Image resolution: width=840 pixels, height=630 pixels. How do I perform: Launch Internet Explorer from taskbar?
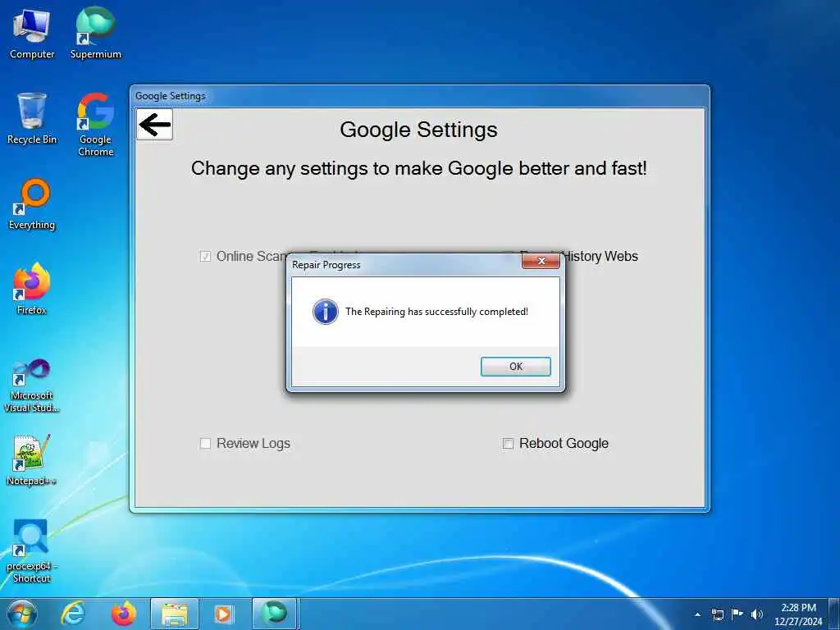tap(73, 614)
